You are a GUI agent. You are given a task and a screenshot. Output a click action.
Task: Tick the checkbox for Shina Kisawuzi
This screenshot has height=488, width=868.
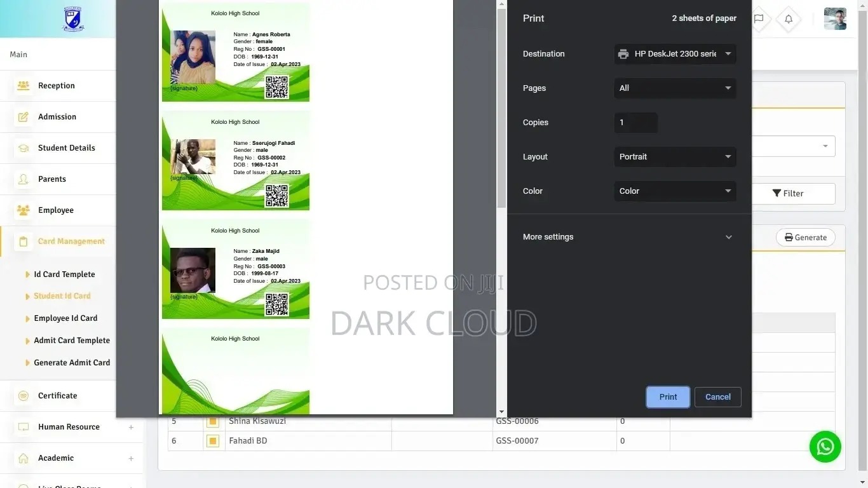[212, 421]
